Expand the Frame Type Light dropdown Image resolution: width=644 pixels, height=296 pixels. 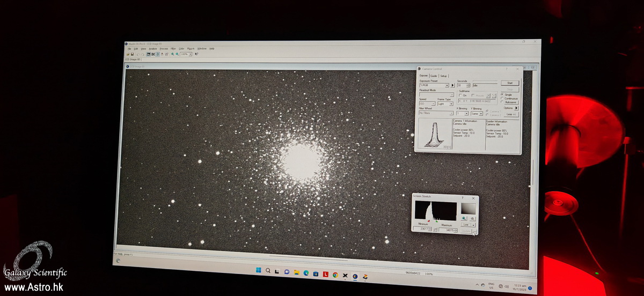pos(451,104)
